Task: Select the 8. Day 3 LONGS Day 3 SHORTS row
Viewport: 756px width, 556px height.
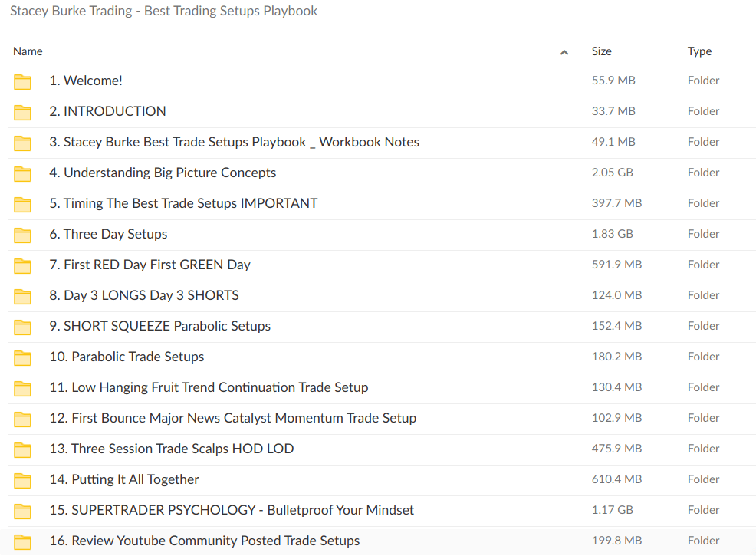Action: (143, 295)
